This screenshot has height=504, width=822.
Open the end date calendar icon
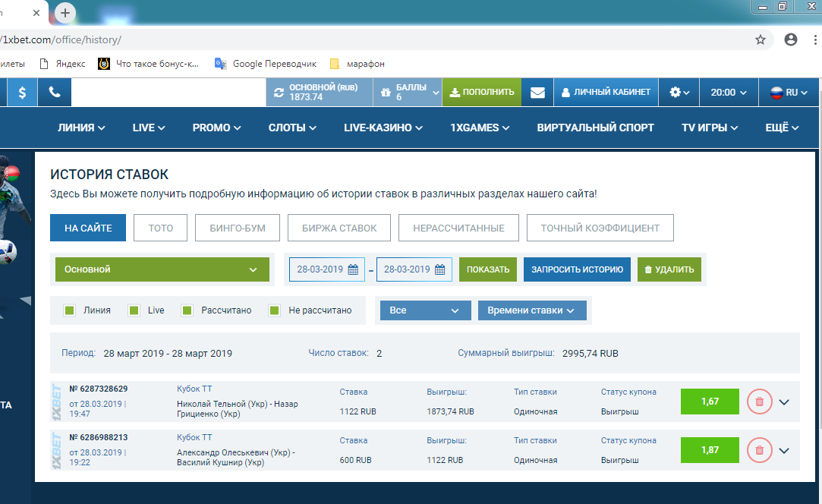click(x=439, y=269)
